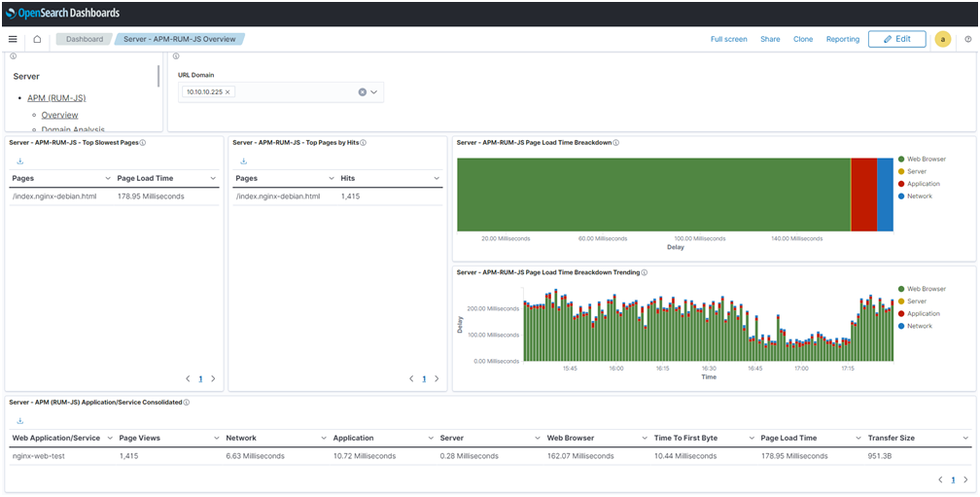Click '178.95 Milliseconds' in Top Slowest Pages
Viewport: 980px width, 497px height.
(x=151, y=196)
